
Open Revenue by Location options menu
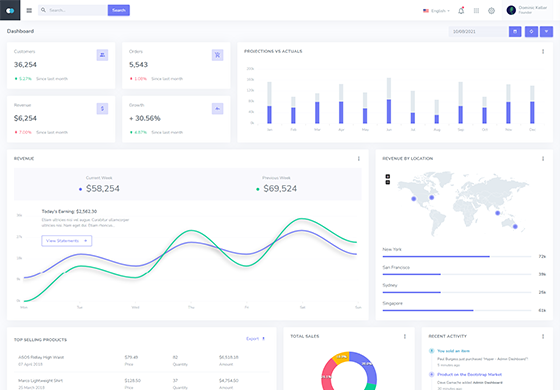pyautogui.click(x=543, y=159)
